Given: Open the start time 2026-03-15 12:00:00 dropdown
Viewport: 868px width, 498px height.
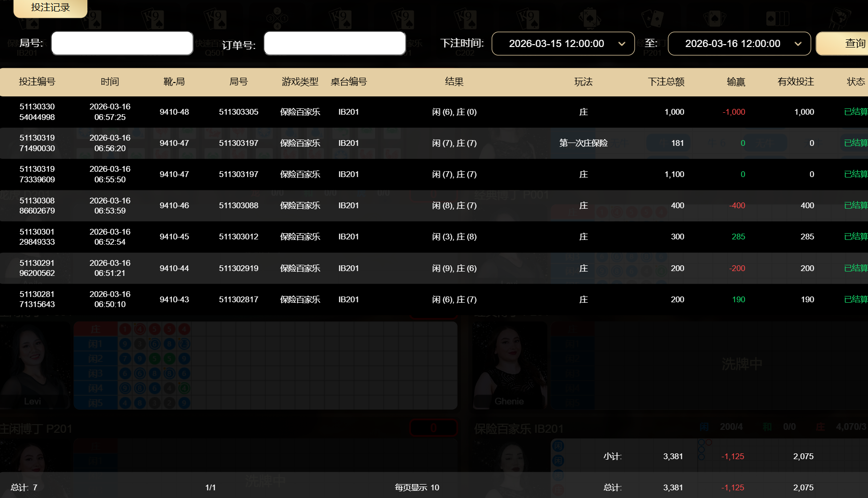Looking at the screenshot, I should (563, 44).
